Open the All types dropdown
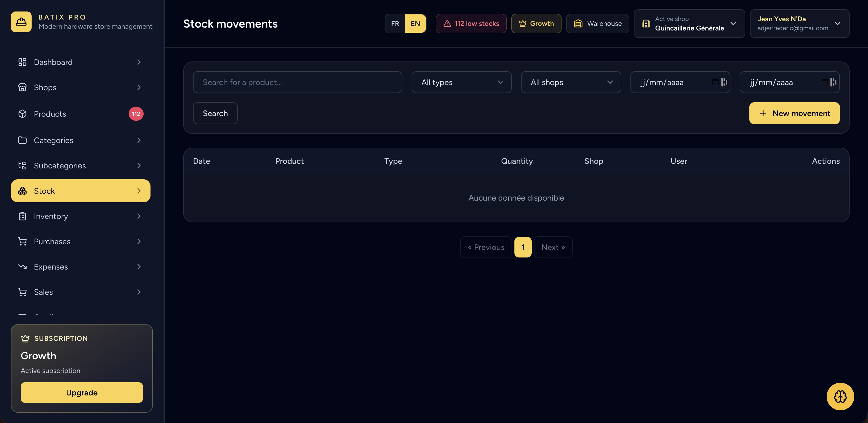 (461, 82)
